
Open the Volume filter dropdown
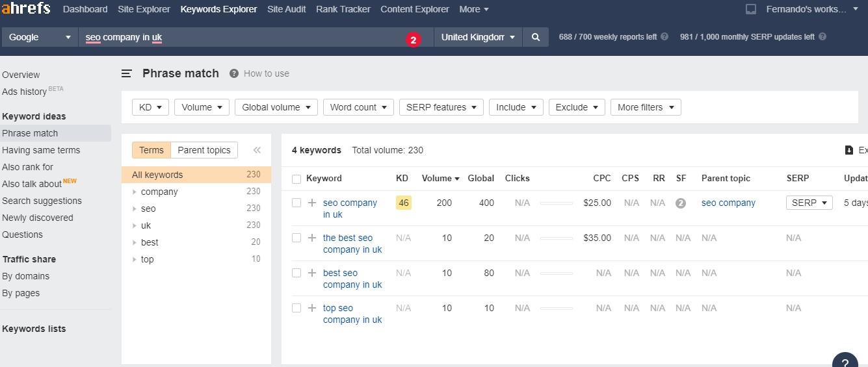point(202,107)
